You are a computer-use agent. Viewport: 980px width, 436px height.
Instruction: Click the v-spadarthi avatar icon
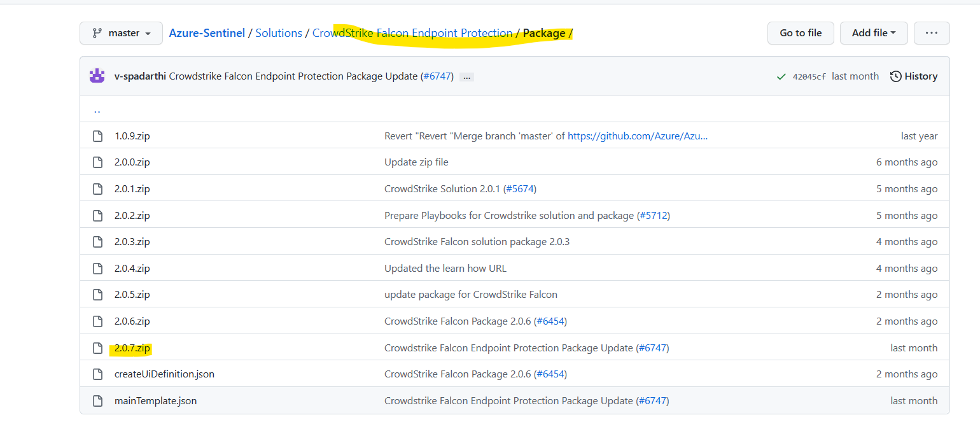coord(97,76)
